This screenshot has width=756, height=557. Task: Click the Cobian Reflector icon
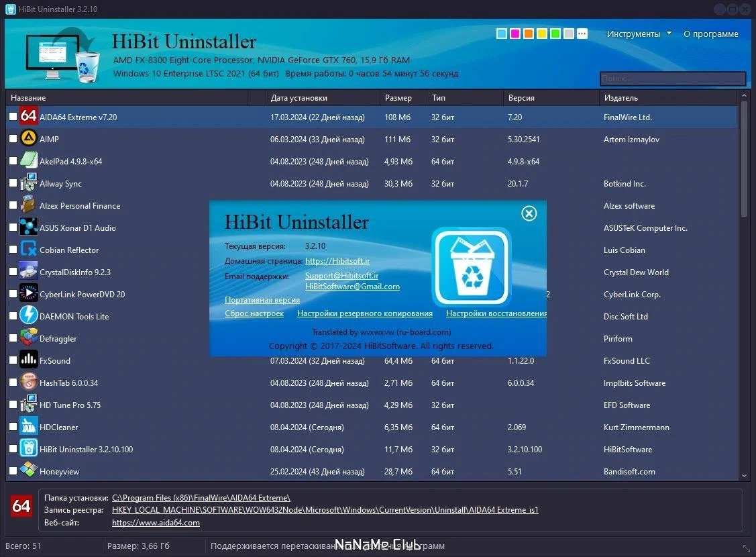click(28, 250)
